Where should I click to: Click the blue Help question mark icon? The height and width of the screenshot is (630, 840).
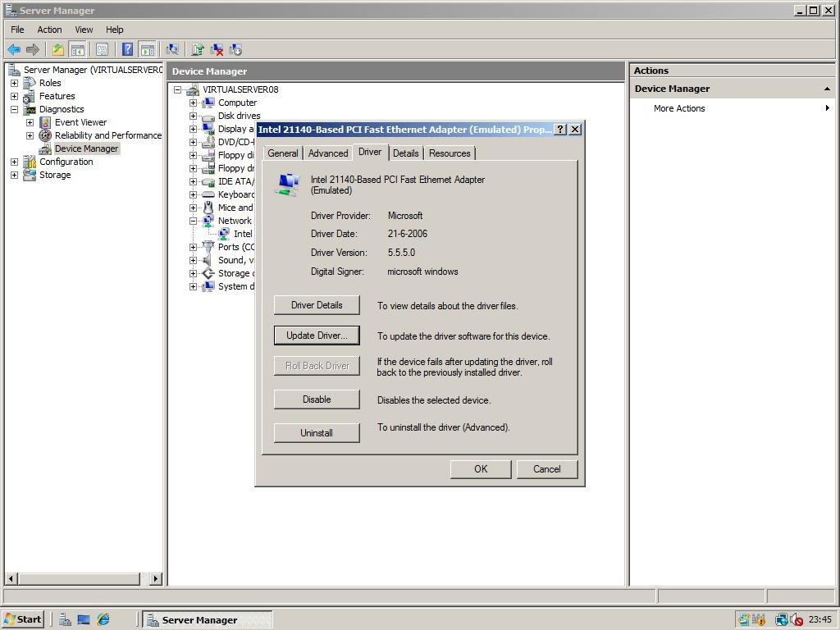(127, 50)
